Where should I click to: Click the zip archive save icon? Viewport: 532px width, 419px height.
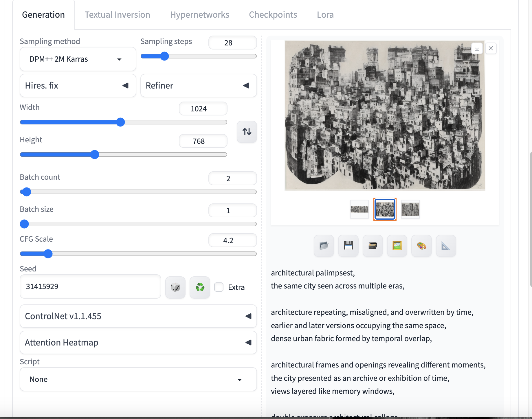(x=373, y=246)
